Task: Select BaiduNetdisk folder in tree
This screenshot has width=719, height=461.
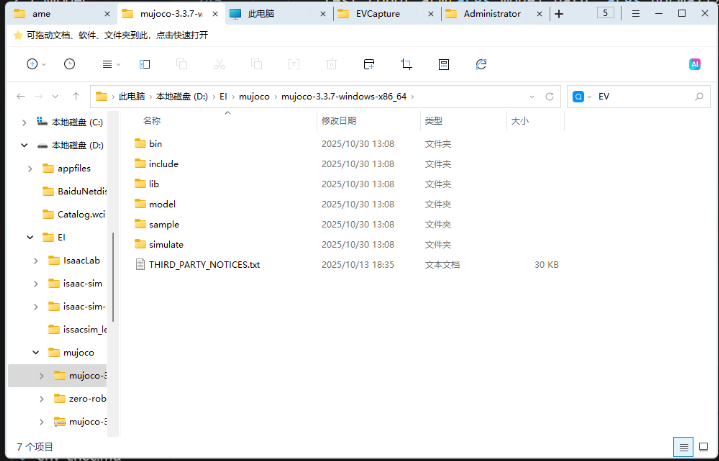Action: 75,191
